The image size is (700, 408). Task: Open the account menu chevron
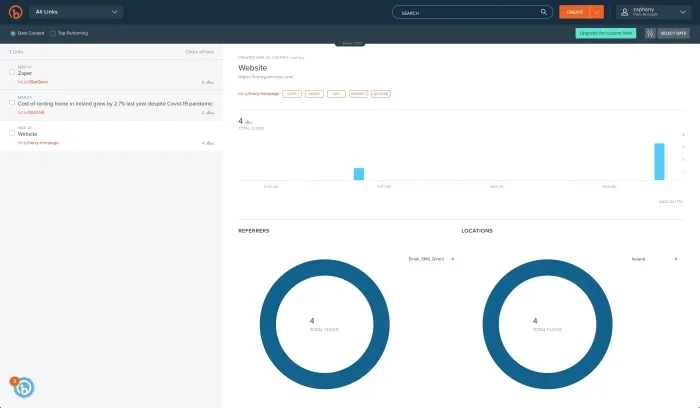683,12
